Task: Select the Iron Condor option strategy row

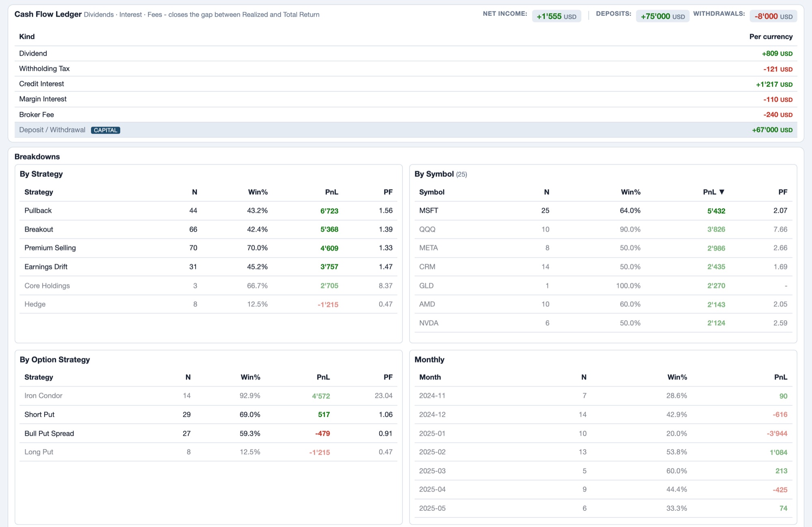Action: (208, 396)
